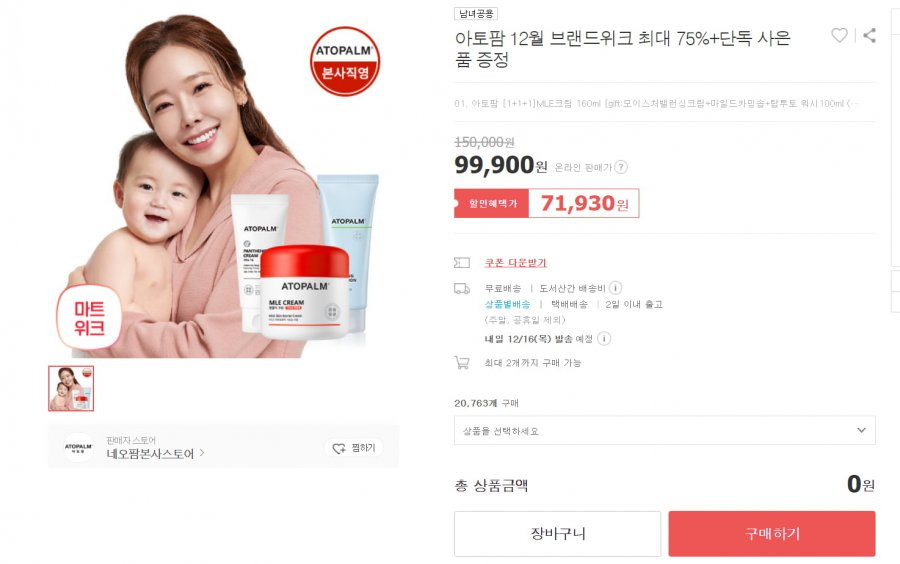Screen dimensions: 900x564
Task: Click the 장바구니 button
Action: (557, 534)
